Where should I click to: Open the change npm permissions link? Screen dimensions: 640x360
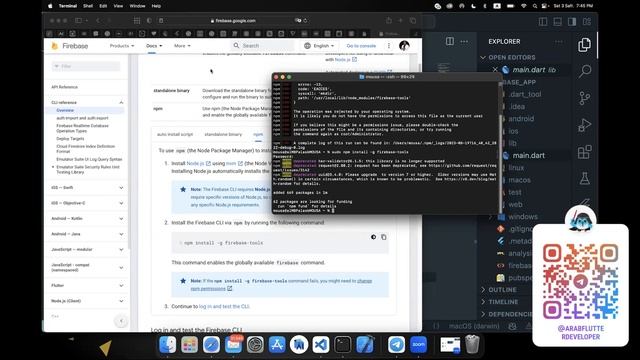pyautogui.click(x=282, y=285)
